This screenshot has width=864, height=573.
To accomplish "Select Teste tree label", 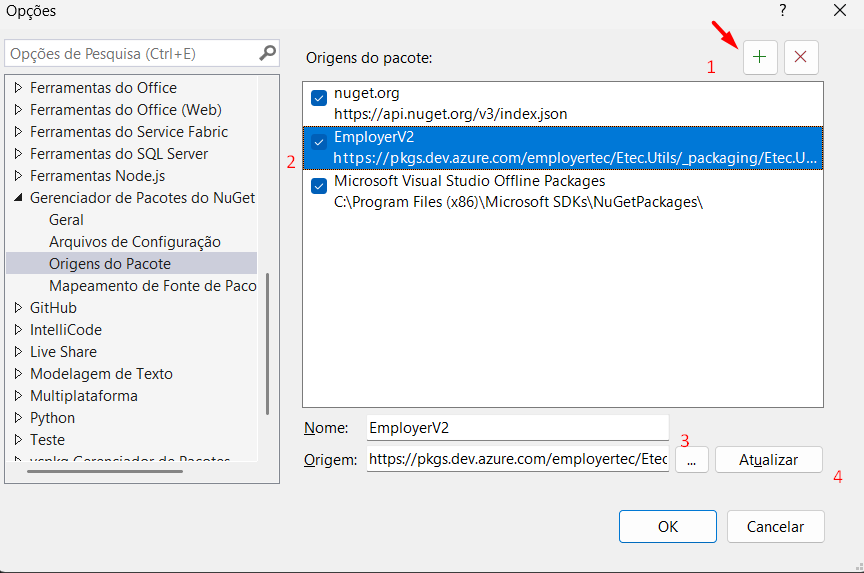I will (x=47, y=440).
